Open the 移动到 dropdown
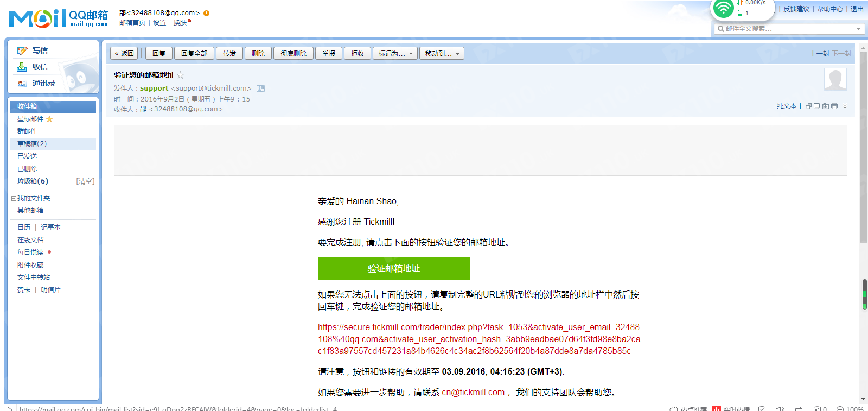 click(x=442, y=53)
